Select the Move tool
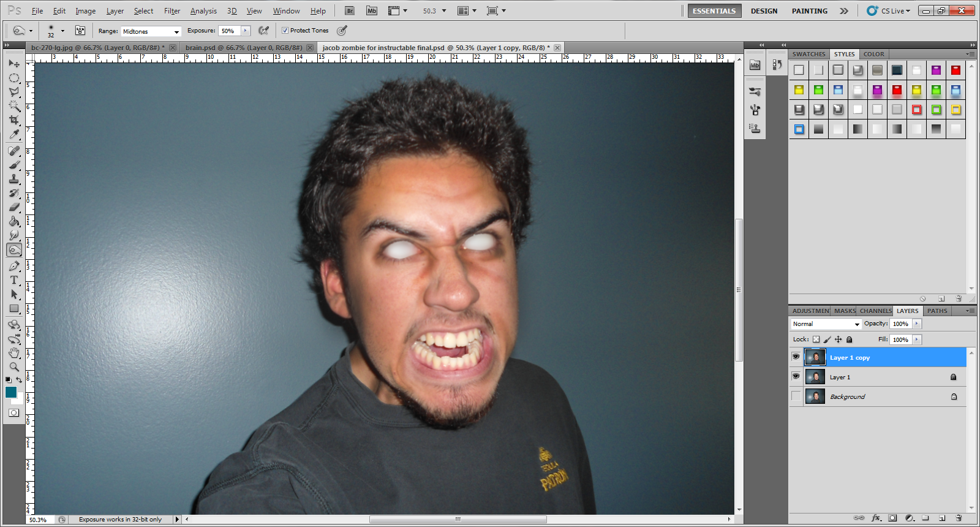 click(14, 64)
